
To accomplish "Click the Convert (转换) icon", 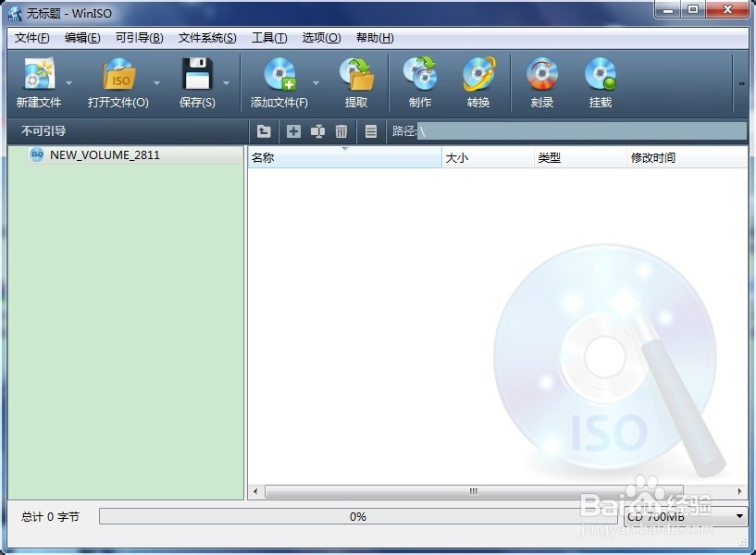I will pos(478,74).
